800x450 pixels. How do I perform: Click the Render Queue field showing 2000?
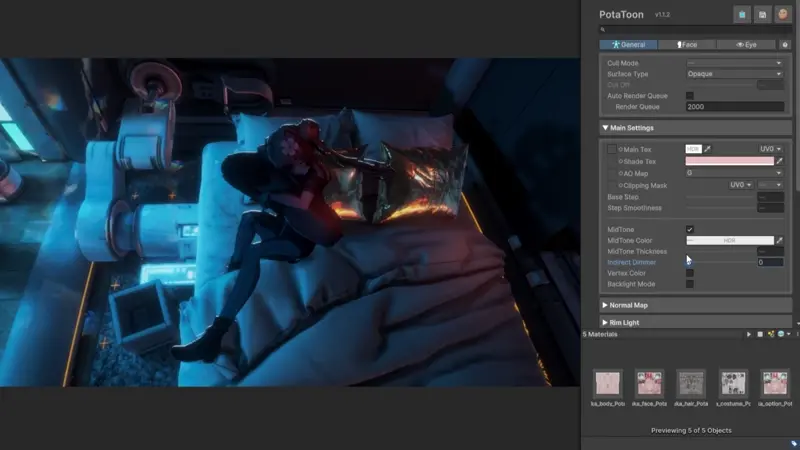(735, 107)
